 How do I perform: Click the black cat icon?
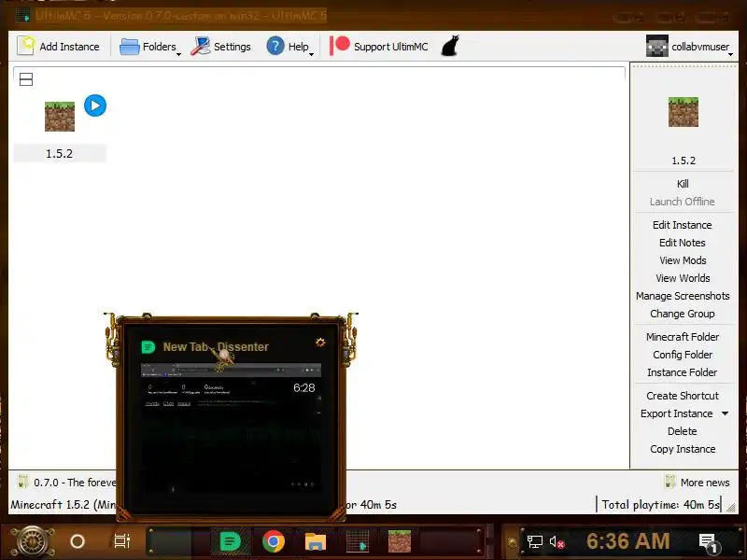tap(450, 46)
